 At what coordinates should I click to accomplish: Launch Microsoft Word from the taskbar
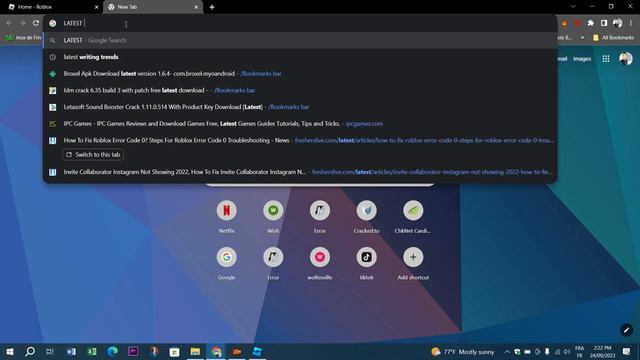[71, 351]
